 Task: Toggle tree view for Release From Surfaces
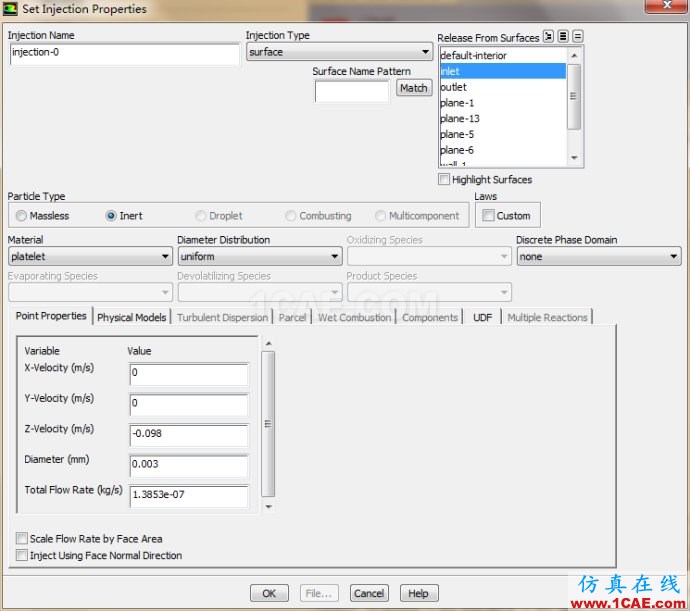tap(548, 37)
